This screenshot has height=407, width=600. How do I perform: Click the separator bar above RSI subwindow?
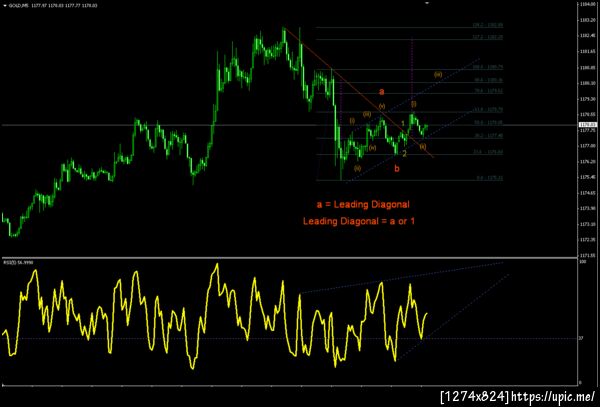point(289,258)
